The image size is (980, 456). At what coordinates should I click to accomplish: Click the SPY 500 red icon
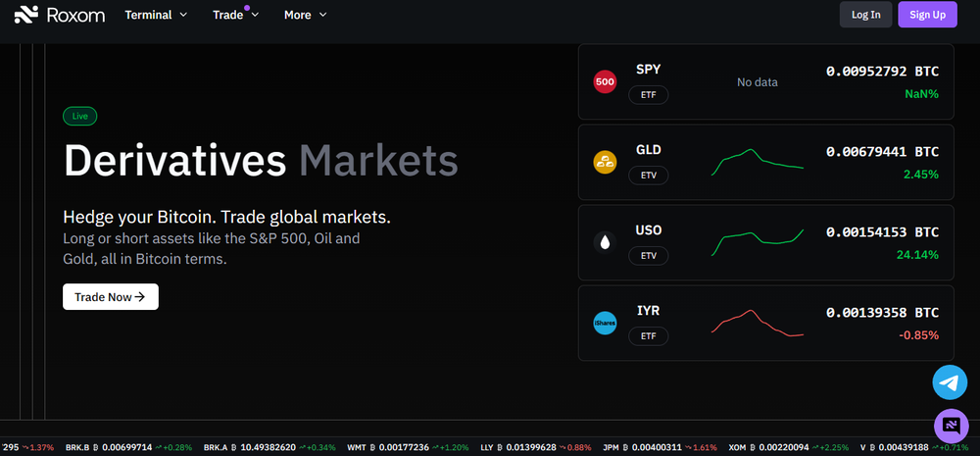pyautogui.click(x=605, y=81)
